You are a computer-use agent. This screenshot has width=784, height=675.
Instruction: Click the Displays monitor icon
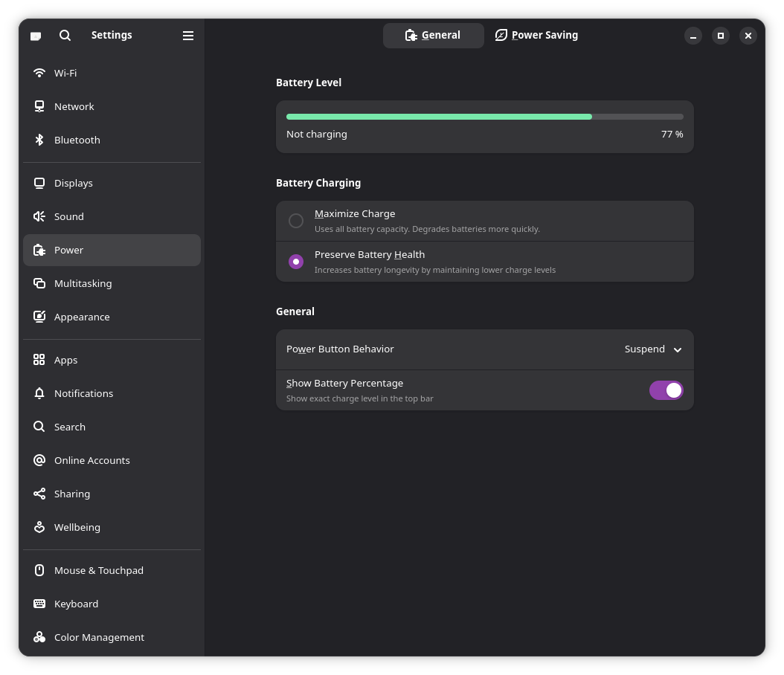click(39, 183)
